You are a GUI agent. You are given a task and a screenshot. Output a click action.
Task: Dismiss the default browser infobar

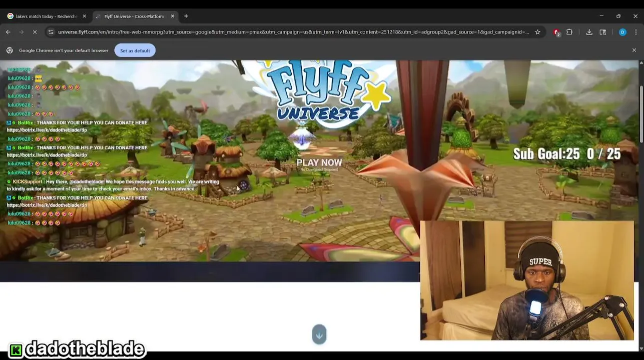click(634, 50)
